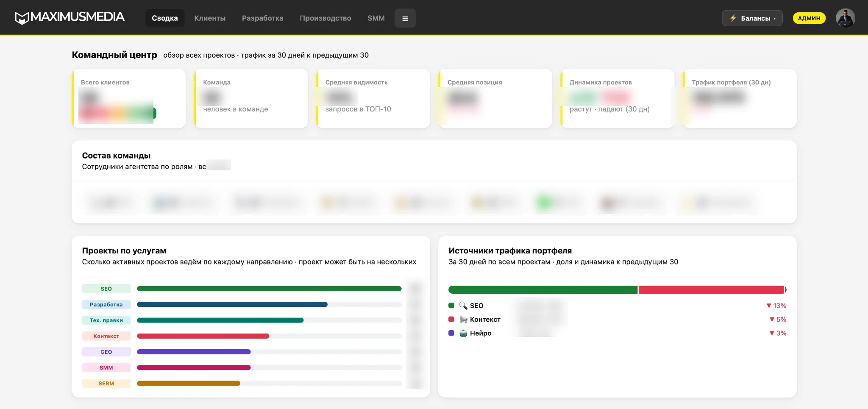868x409 pixels.
Task: Open the Разработка tab
Action: coord(262,18)
